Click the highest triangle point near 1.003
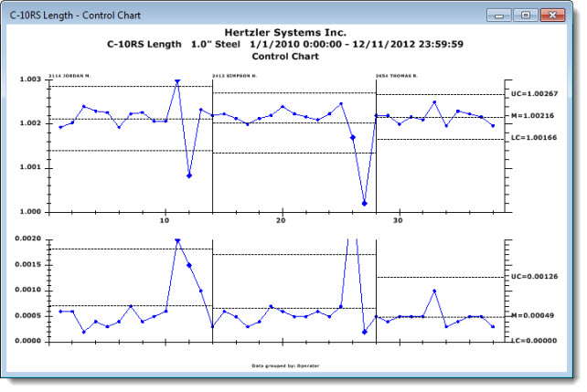The width and height of the screenshot is (587, 392). click(x=177, y=82)
